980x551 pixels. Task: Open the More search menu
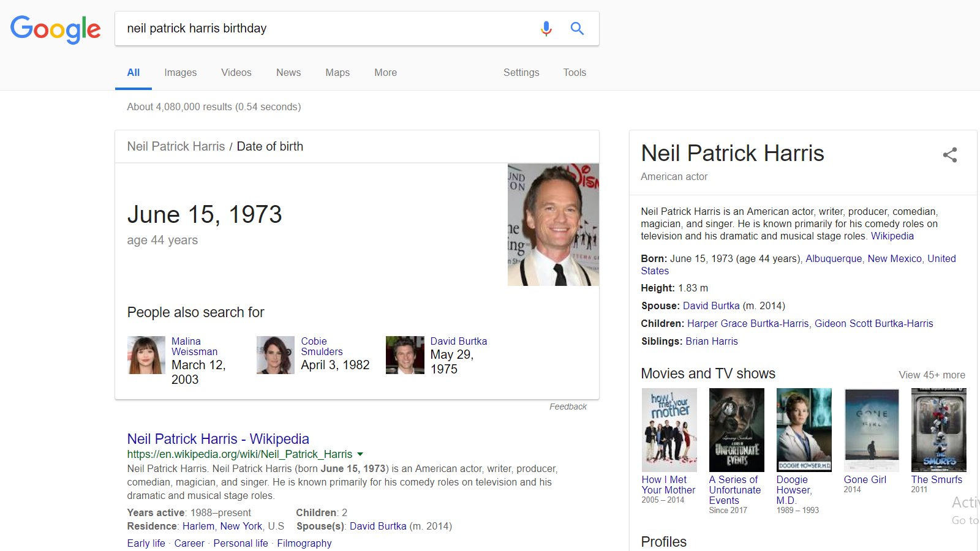click(x=385, y=72)
